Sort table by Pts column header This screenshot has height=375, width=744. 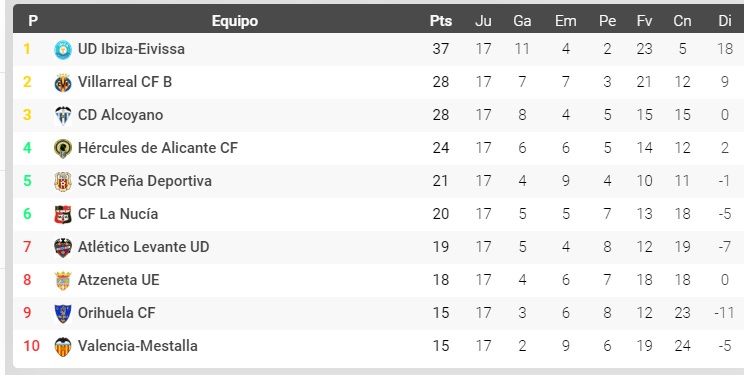tap(441, 21)
